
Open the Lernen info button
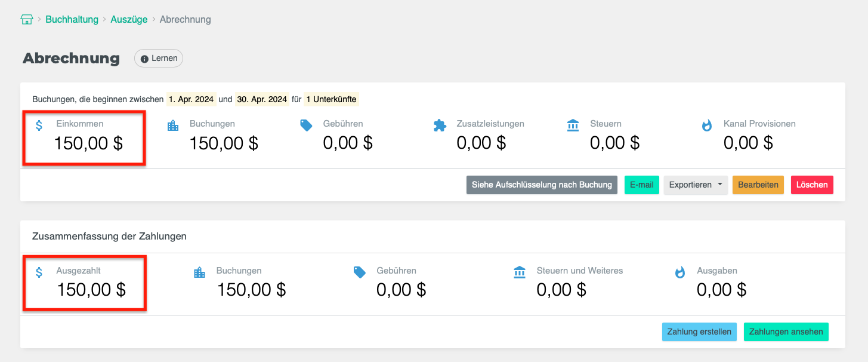[159, 59]
